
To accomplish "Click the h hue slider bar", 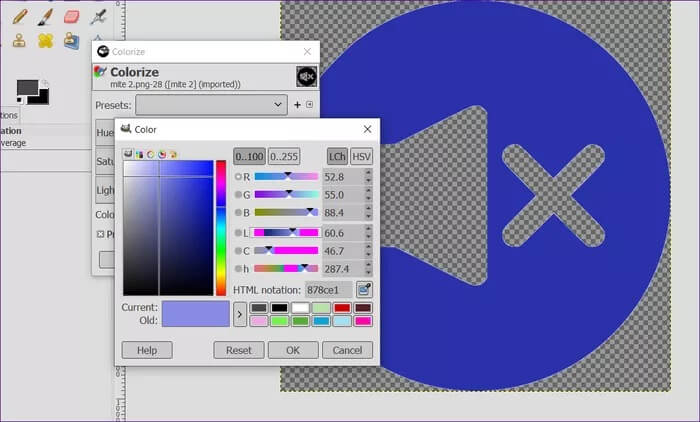I will 286,268.
